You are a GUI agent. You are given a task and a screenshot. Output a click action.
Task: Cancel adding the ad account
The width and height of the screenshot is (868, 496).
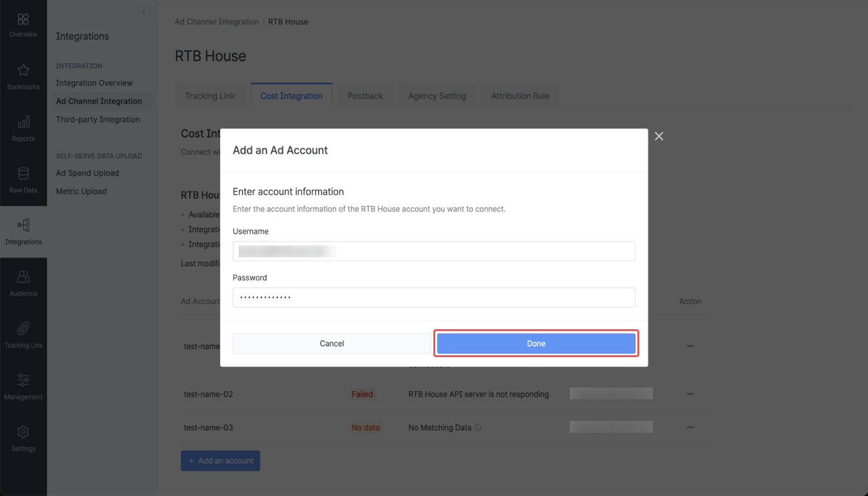[x=332, y=343]
